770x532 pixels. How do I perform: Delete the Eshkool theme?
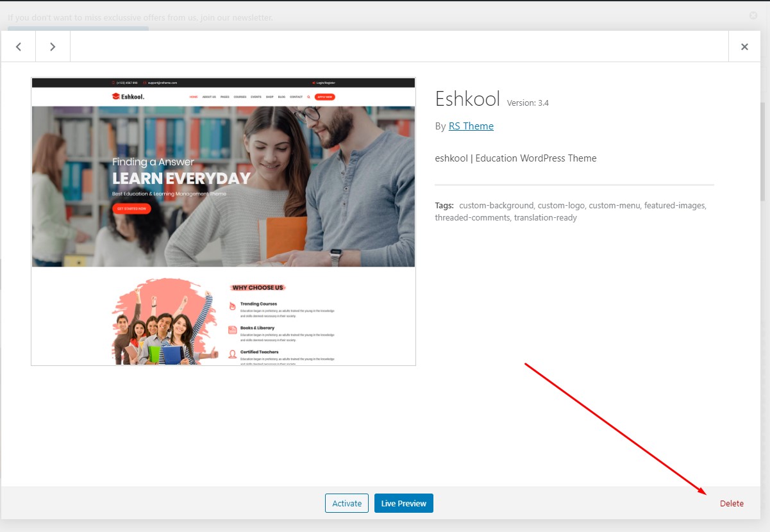[x=732, y=504]
